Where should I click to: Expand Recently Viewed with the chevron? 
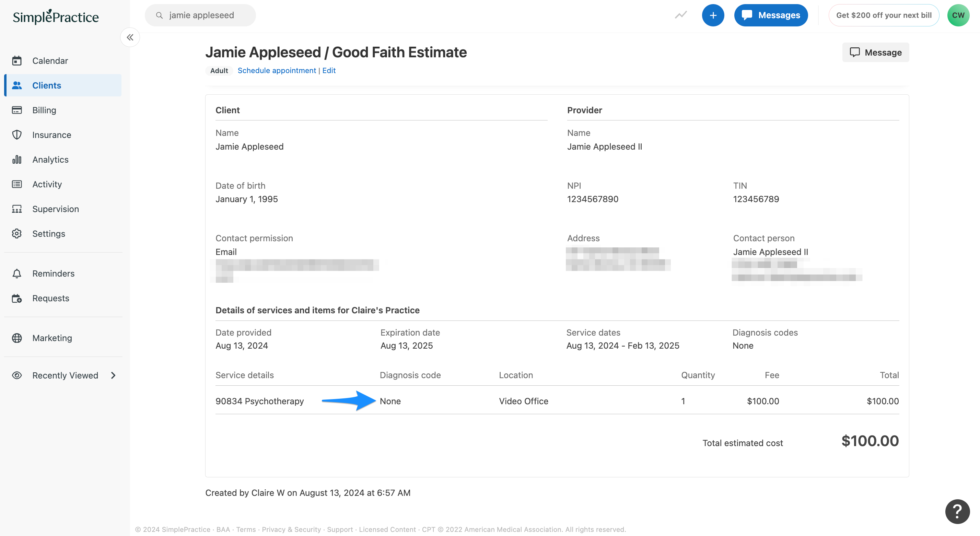[113, 375]
